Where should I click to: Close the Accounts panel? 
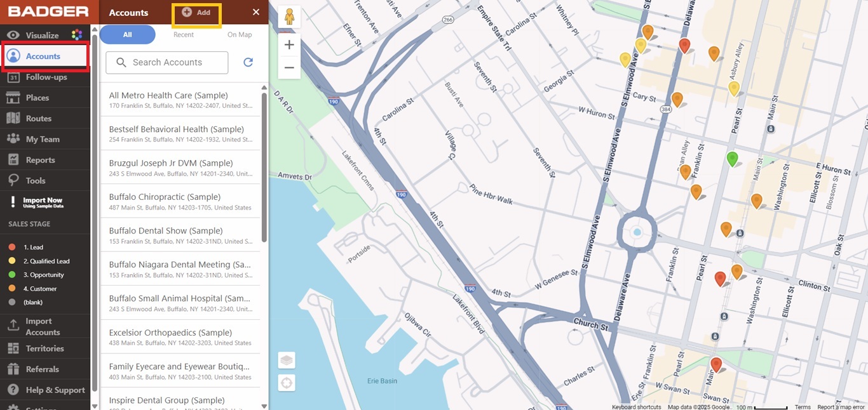tap(256, 13)
